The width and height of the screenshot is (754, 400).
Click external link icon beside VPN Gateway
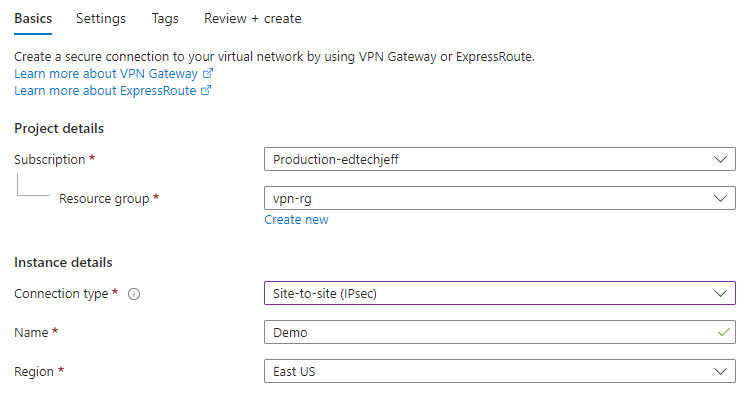coord(208,74)
